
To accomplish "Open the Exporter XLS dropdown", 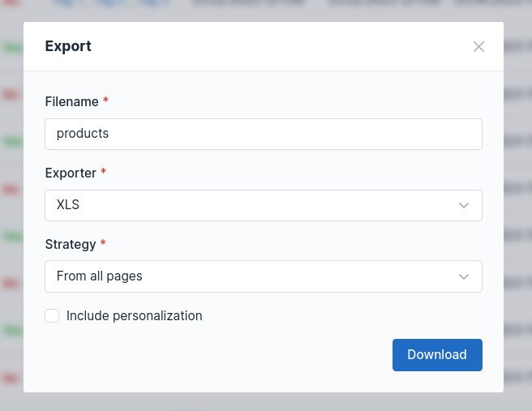I will 264,206.
